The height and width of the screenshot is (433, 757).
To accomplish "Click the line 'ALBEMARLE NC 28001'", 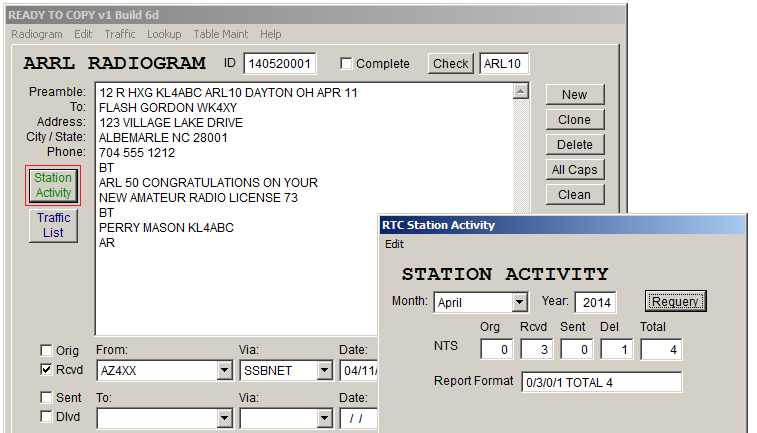I will [x=163, y=138].
